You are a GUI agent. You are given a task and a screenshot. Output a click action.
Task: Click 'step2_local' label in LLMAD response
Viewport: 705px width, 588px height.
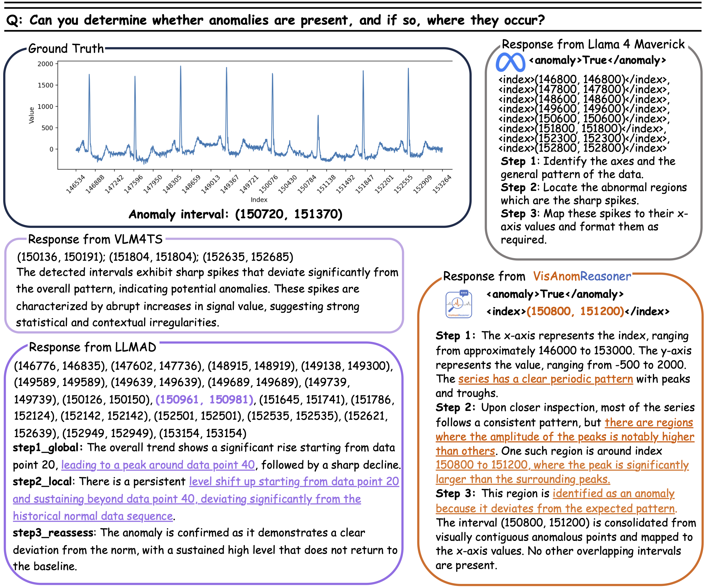point(43,481)
